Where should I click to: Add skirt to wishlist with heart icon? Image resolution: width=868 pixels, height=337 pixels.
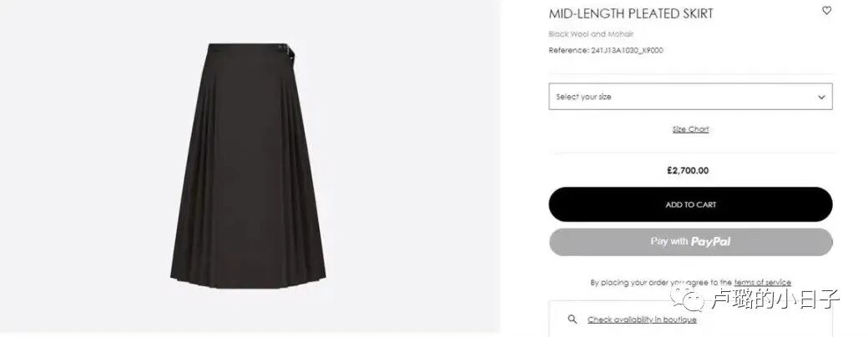click(x=826, y=11)
